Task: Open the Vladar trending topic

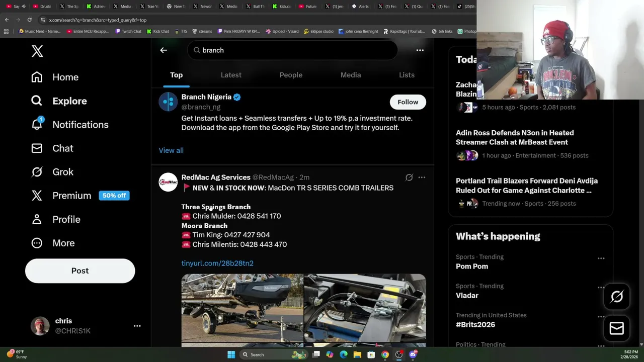Action: [467, 296]
